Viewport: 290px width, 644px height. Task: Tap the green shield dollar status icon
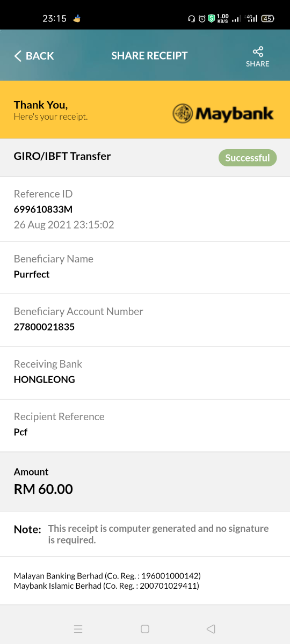[212, 19]
